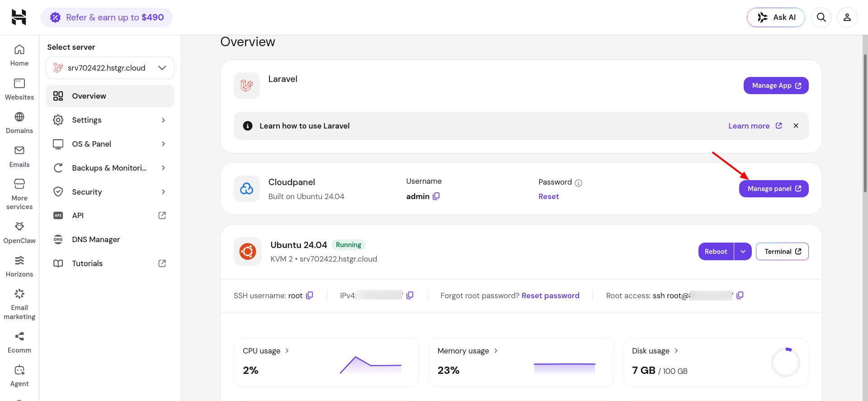Click Ask AI button

pos(776,17)
